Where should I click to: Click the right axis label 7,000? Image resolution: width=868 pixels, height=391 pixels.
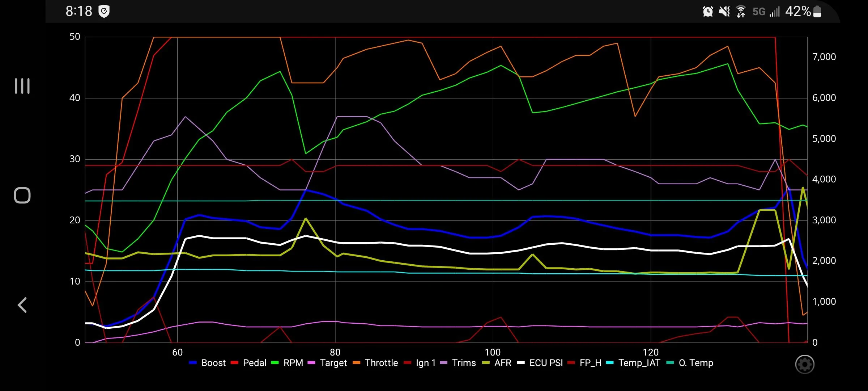824,57
